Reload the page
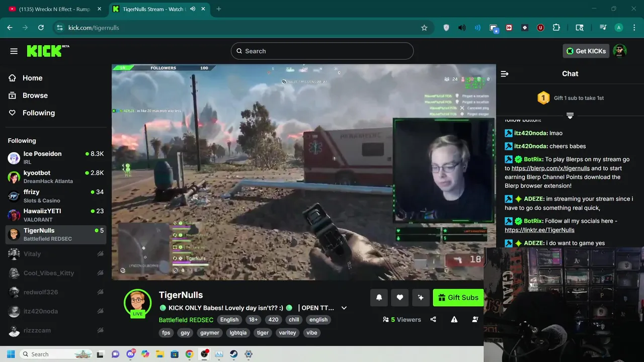The width and height of the screenshot is (644, 362). (41, 28)
